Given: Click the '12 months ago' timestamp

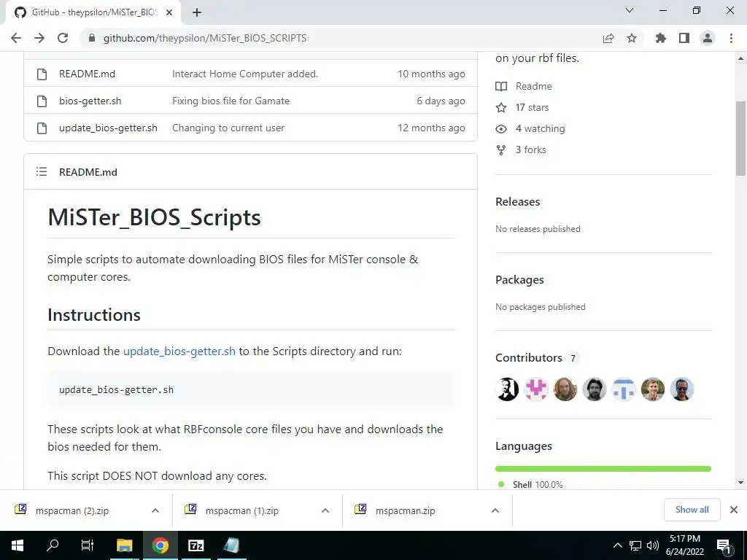Looking at the screenshot, I should [431, 128].
